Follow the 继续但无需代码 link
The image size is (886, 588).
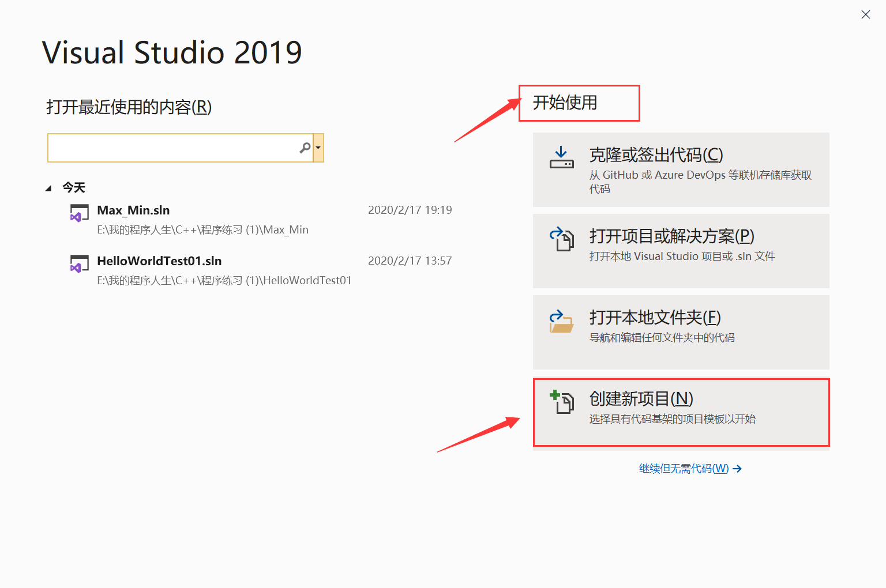click(684, 469)
